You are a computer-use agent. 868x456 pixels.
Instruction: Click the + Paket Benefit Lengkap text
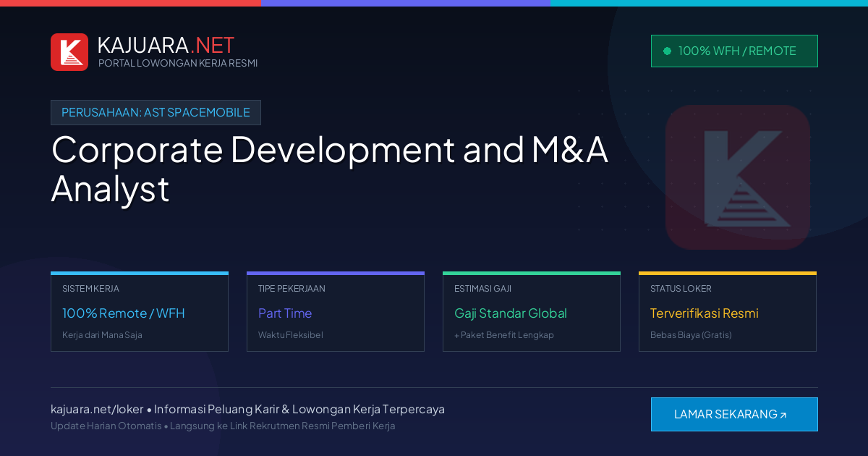coord(504,335)
